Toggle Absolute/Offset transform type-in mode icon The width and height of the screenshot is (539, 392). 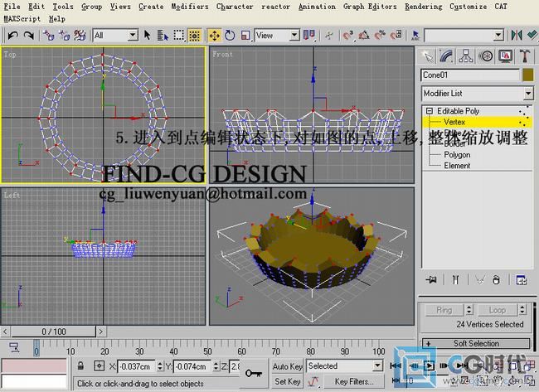point(99,365)
